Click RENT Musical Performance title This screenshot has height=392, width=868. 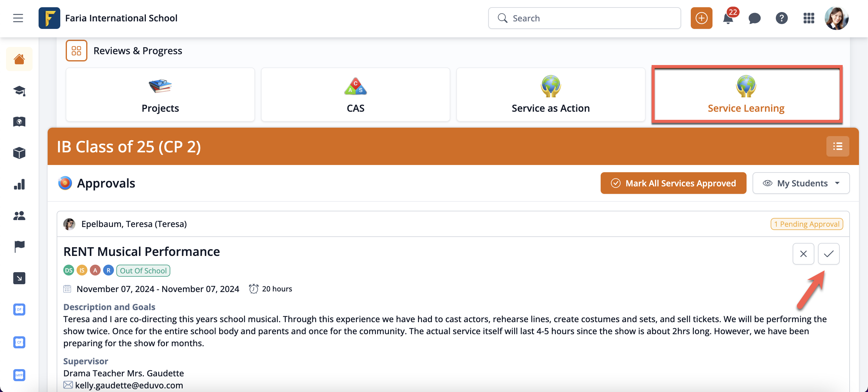pos(142,252)
